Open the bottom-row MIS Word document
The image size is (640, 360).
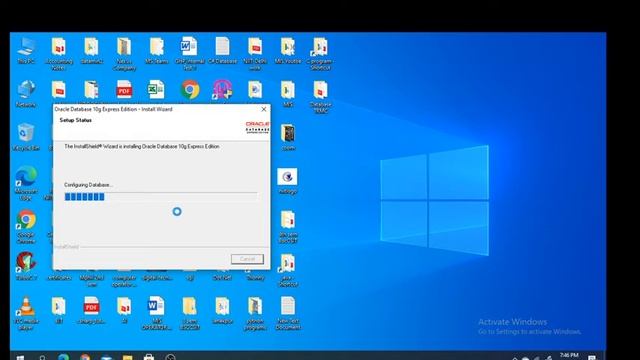coord(156,313)
